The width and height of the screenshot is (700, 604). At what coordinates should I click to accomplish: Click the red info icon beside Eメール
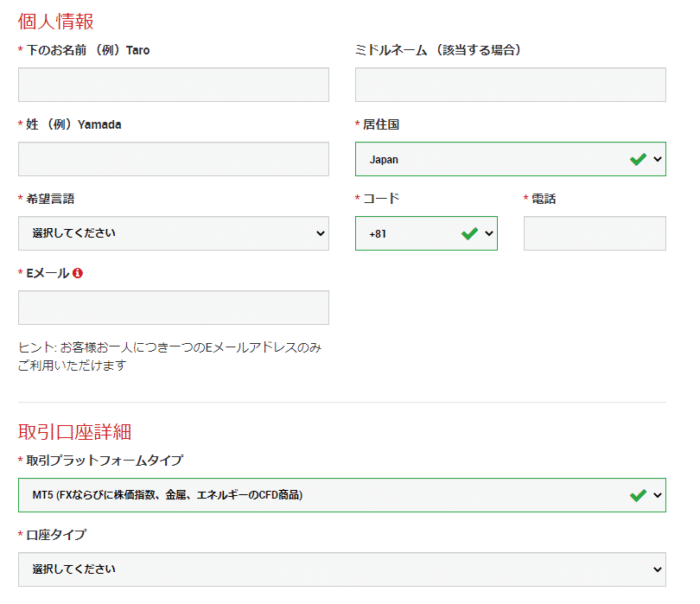[x=78, y=273]
